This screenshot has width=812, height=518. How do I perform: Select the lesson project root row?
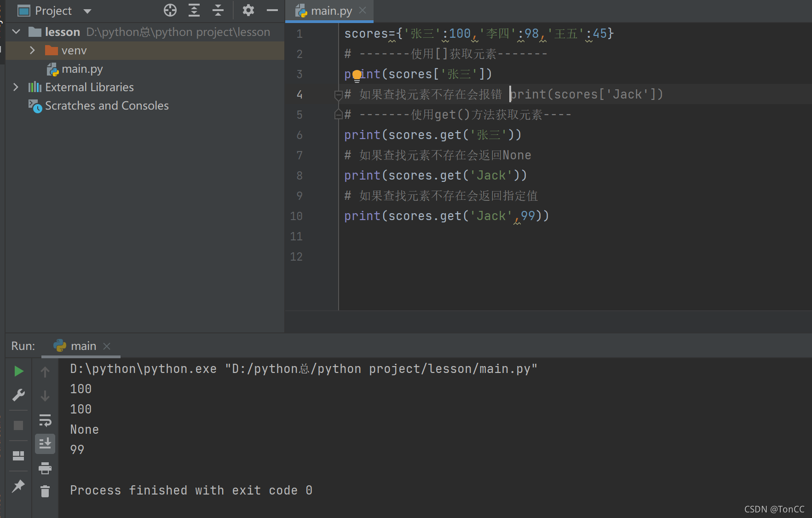point(144,32)
